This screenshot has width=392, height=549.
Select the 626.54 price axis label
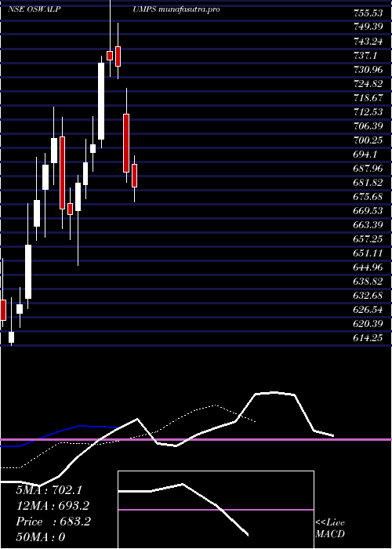[x=368, y=310]
